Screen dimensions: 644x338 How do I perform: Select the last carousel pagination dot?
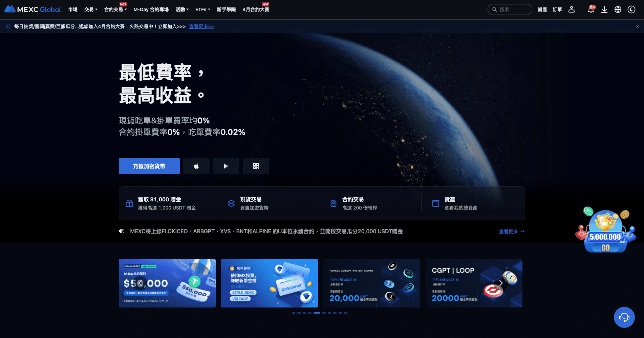tap(346, 313)
